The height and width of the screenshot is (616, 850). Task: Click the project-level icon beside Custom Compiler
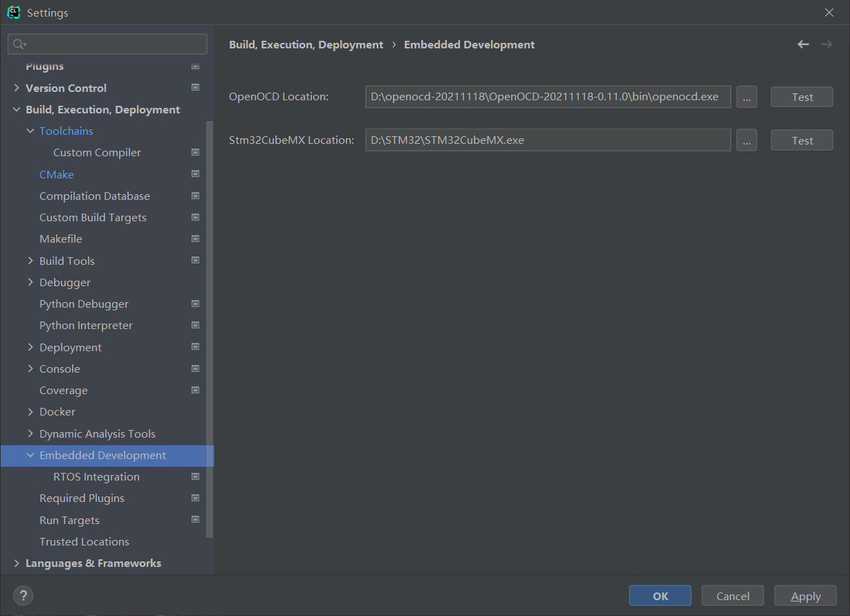click(x=195, y=152)
